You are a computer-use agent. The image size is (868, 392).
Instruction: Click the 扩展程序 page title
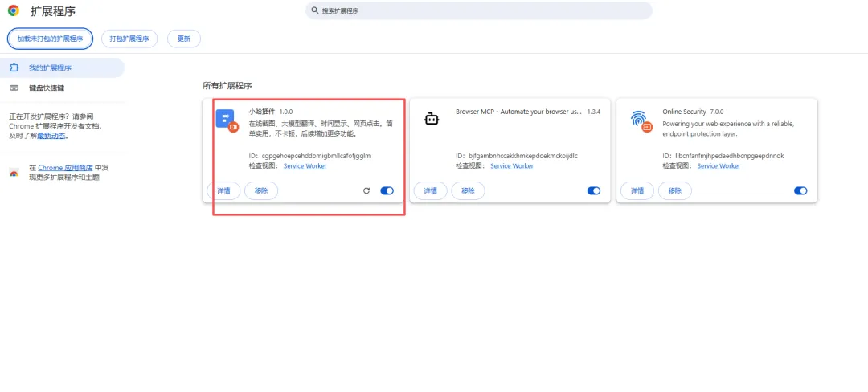tap(53, 11)
